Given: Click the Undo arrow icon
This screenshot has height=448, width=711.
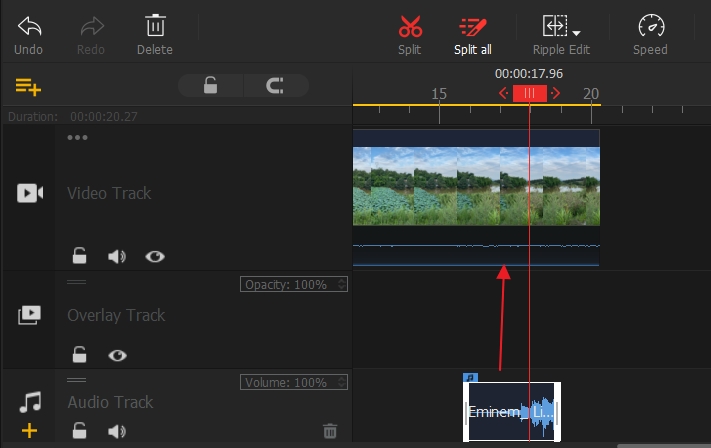Looking at the screenshot, I should tap(29, 26).
